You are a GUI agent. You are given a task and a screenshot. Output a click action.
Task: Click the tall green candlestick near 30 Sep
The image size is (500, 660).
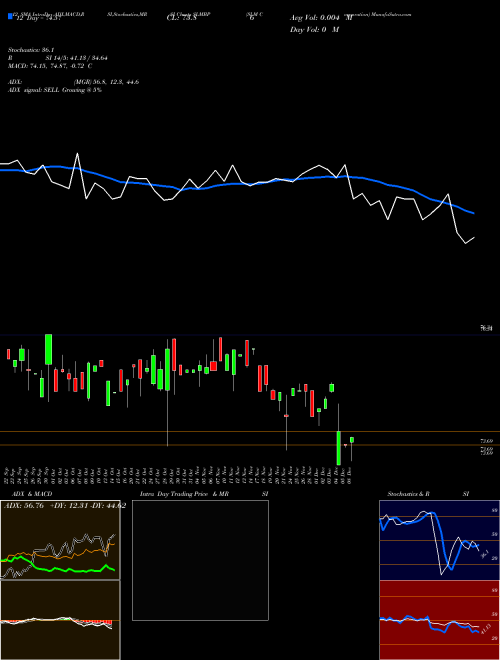click(48, 349)
